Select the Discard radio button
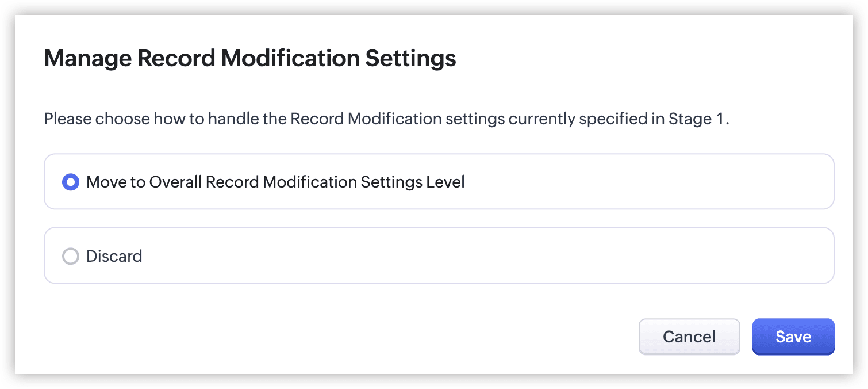The height and width of the screenshot is (389, 868). (70, 256)
